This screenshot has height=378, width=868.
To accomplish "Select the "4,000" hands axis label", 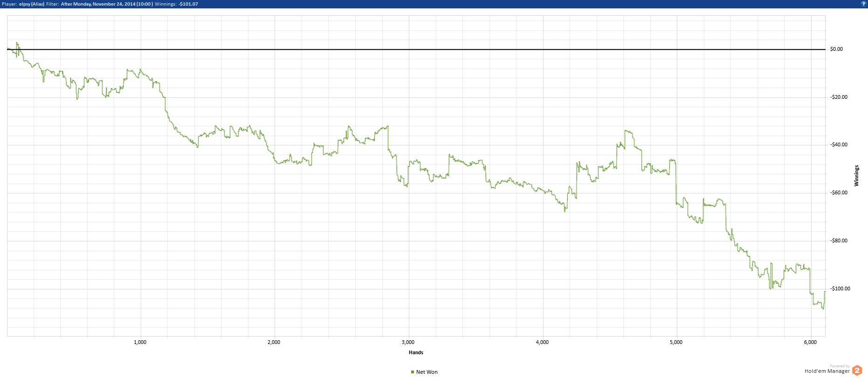I will 542,342.
